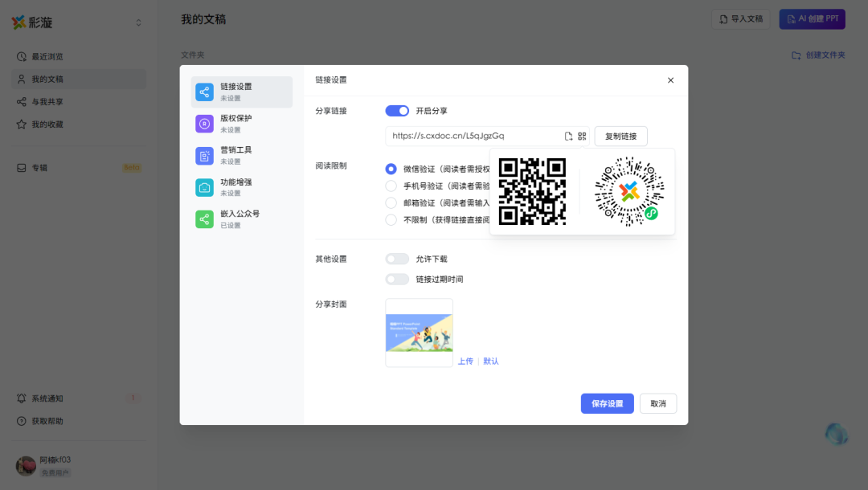Open the 版权保护 settings tab
The height and width of the screenshot is (490, 868).
click(242, 124)
